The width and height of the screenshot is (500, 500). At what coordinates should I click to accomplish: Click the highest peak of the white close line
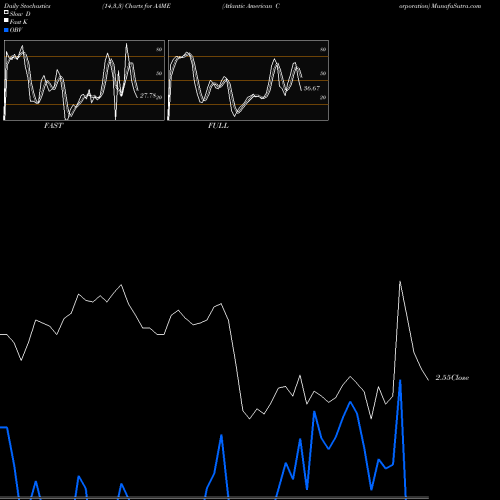400,282
